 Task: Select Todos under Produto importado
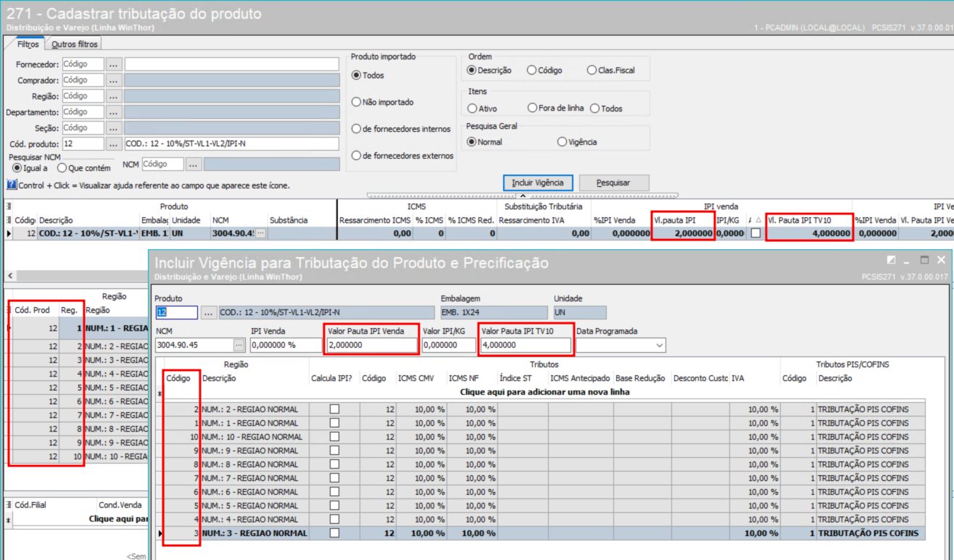click(x=368, y=75)
